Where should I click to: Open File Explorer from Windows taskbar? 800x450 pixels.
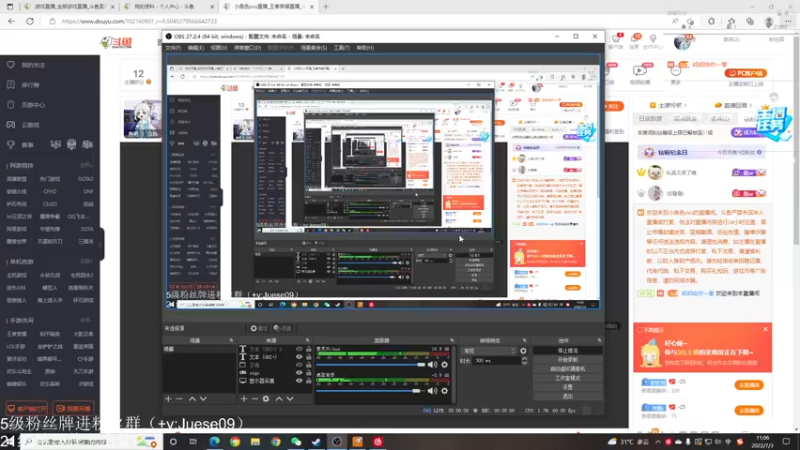[255, 442]
